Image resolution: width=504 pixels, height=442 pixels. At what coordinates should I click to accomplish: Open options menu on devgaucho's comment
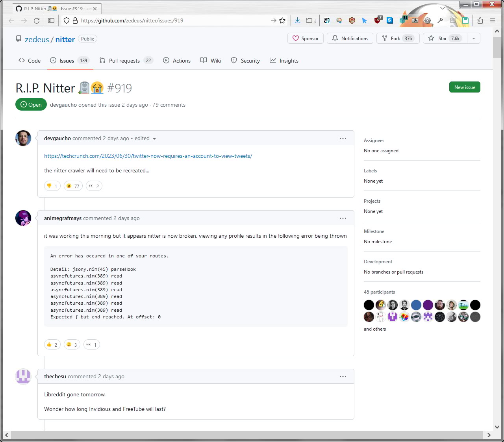pos(343,138)
